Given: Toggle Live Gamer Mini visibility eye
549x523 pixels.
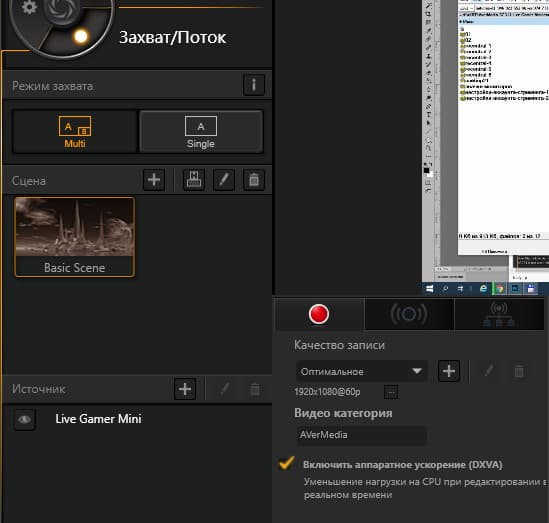Looking at the screenshot, I should tap(24, 419).
